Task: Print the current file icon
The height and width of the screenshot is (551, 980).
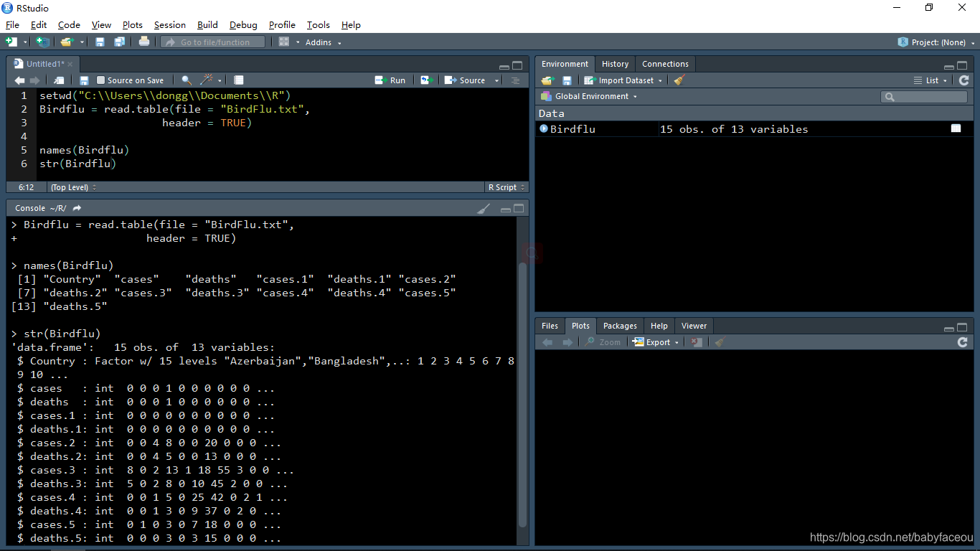Action: (144, 42)
